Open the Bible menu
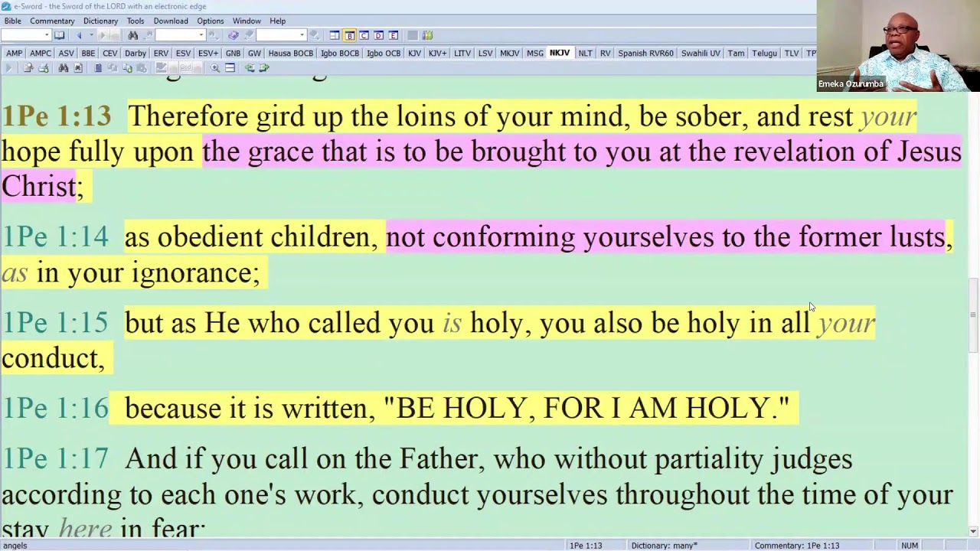Screen dimensions: 980x551 click(12, 21)
